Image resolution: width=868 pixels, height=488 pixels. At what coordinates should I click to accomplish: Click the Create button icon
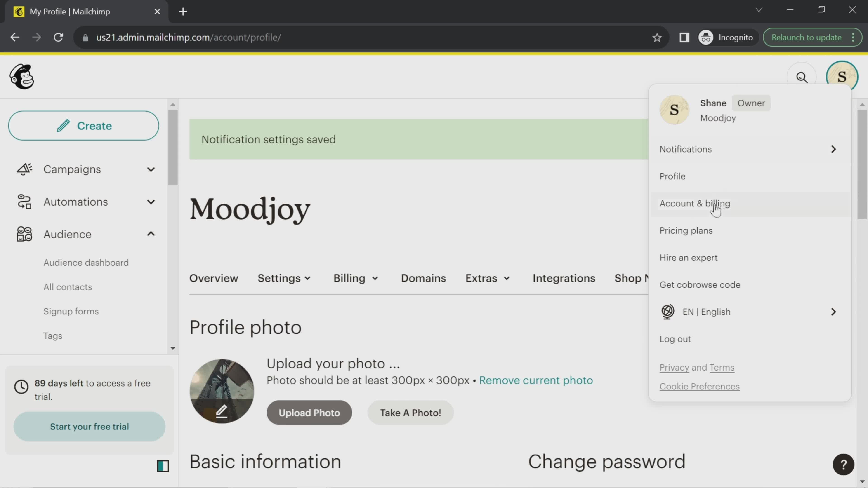[x=64, y=126]
